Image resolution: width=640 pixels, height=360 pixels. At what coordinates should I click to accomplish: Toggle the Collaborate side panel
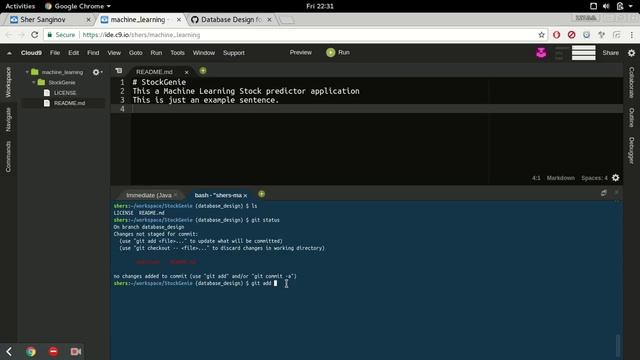coord(631,82)
